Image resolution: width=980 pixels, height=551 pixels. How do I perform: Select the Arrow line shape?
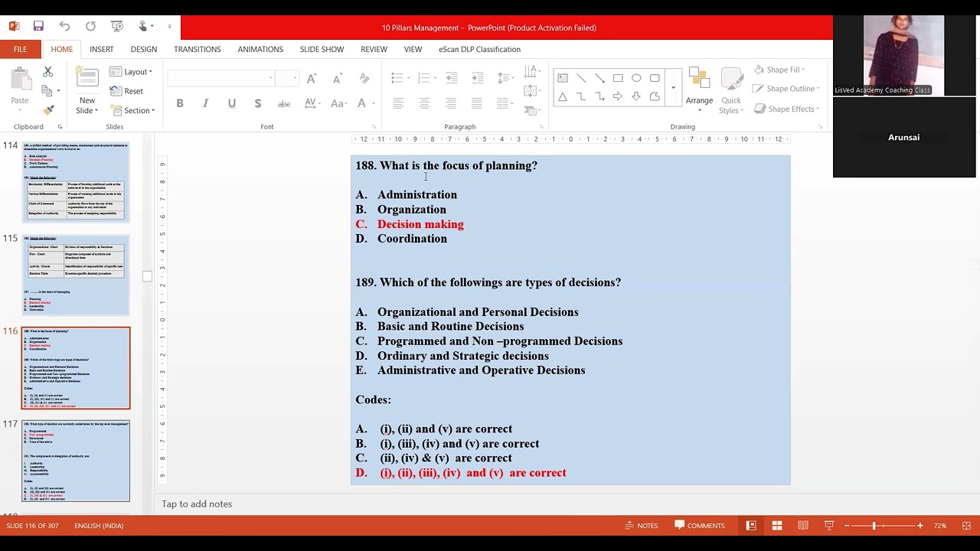(599, 78)
